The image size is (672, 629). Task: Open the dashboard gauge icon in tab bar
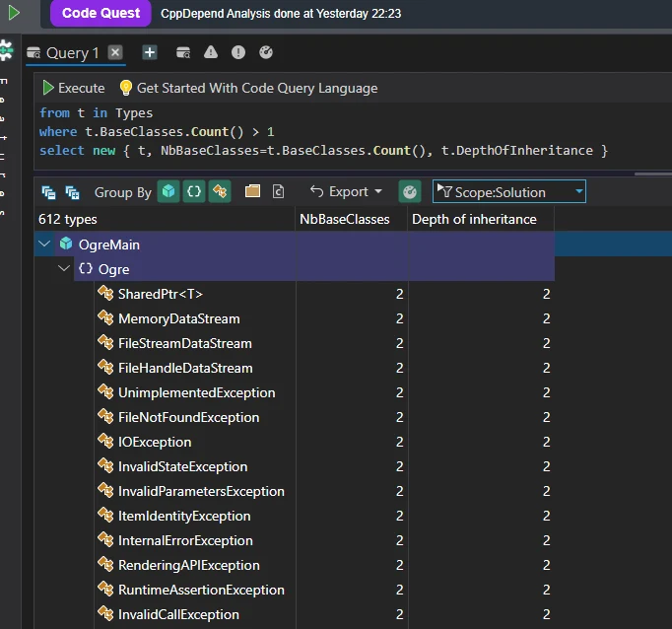(x=266, y=52)
